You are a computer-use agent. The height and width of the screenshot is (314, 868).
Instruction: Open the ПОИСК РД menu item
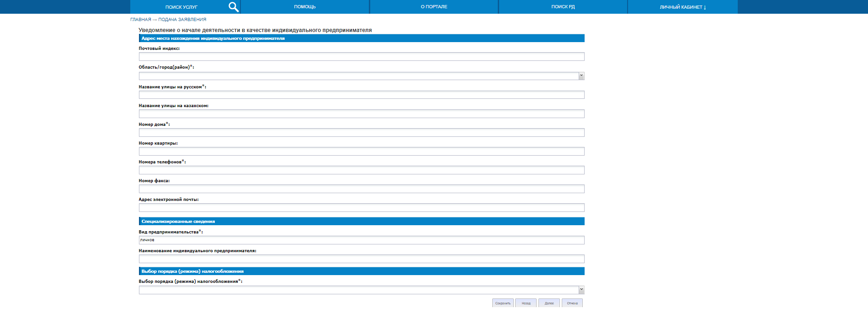click(563, 7)
